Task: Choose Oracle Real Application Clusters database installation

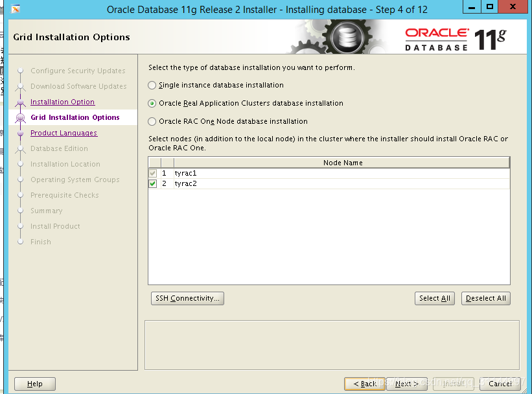Action: click(152, 104)
